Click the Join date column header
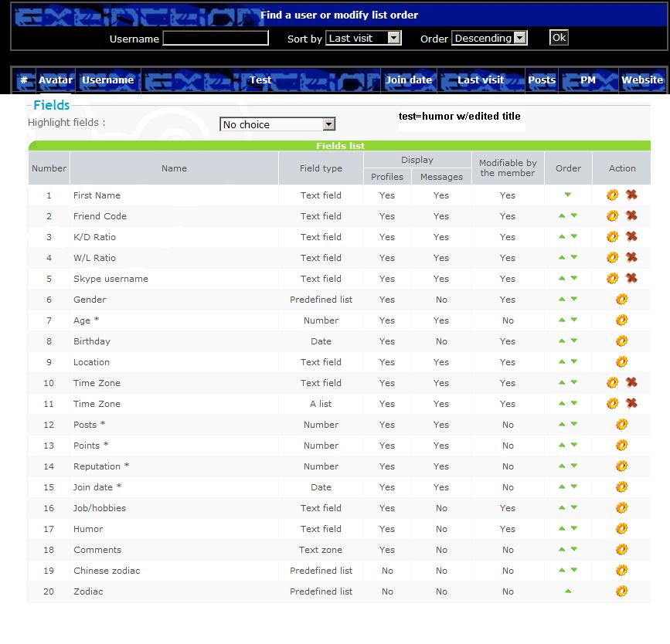 pos(409,80)
